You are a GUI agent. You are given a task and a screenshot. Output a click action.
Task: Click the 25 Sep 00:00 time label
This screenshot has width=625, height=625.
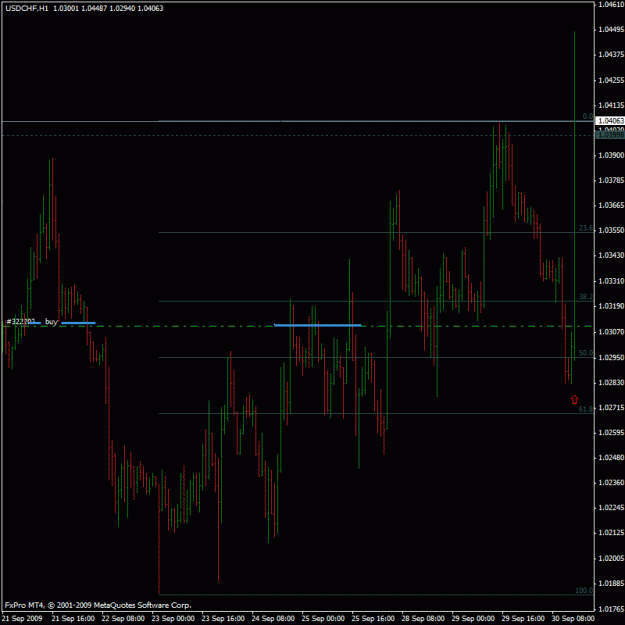pyautogui.click(x=323, y=618)
